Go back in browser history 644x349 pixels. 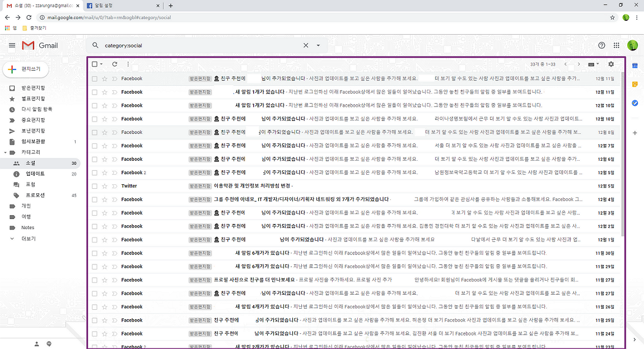coord(7,17)
